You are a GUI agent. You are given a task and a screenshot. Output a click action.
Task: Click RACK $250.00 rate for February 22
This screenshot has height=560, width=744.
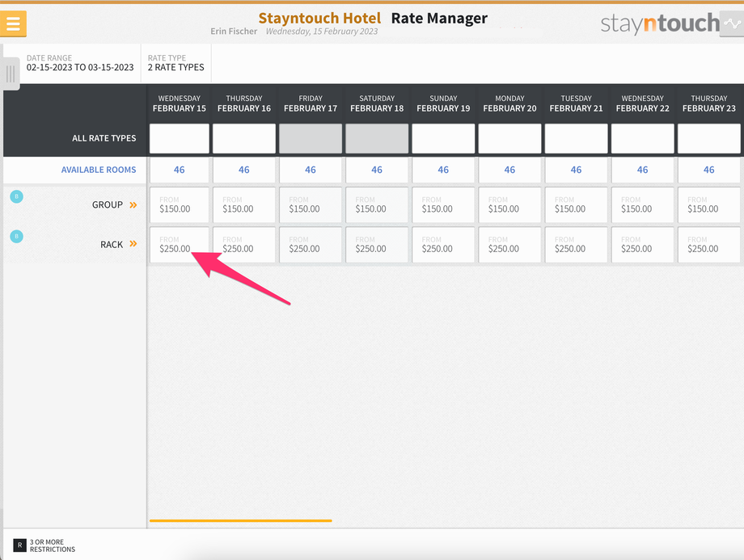pyautogui.click(x=642, y=245)
